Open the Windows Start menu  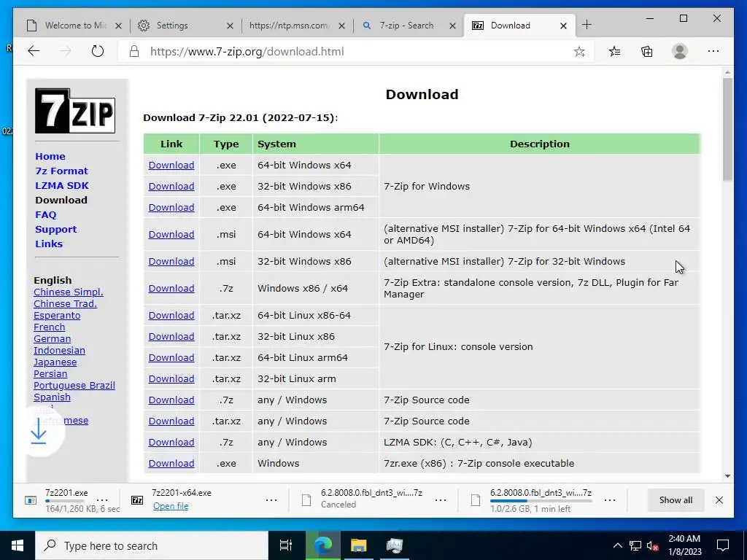[x=18, y=545]
